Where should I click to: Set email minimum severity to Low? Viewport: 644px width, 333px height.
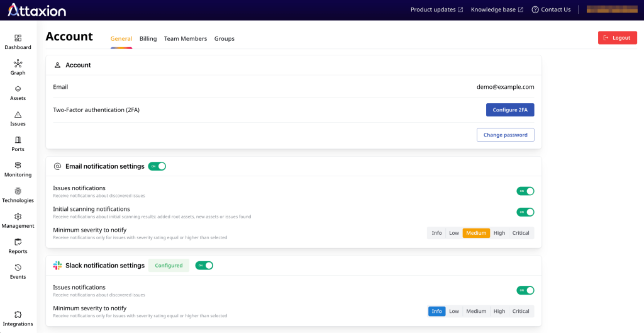click(x=454, y=233)
